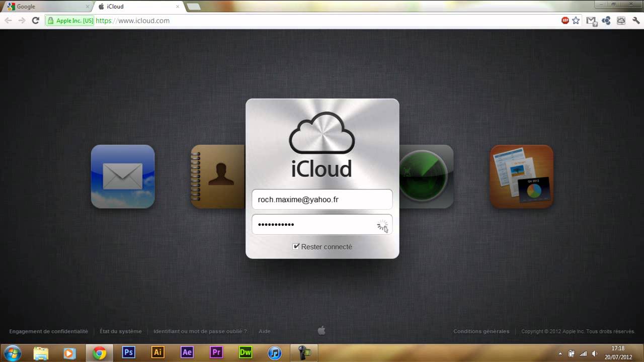Image resolution: width=644 pixels, height=362 pixels.
Task: Launch Adobe Illustrator from the taskbar
Action: (157, 352)
